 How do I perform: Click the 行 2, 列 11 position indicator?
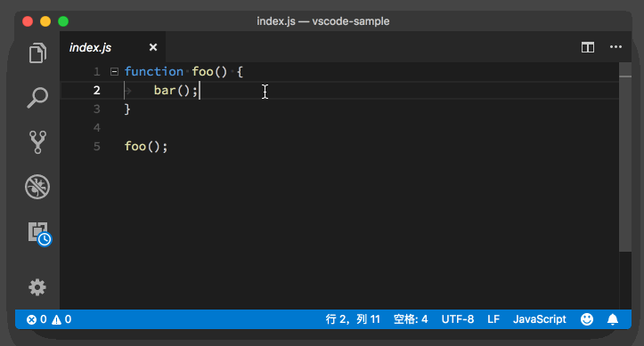click(353, 319)
